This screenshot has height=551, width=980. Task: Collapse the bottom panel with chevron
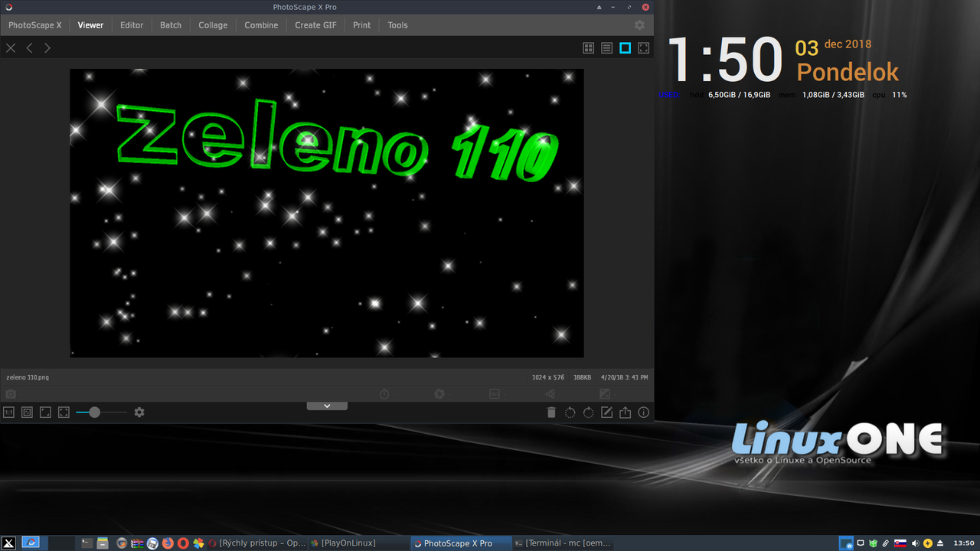327,406
